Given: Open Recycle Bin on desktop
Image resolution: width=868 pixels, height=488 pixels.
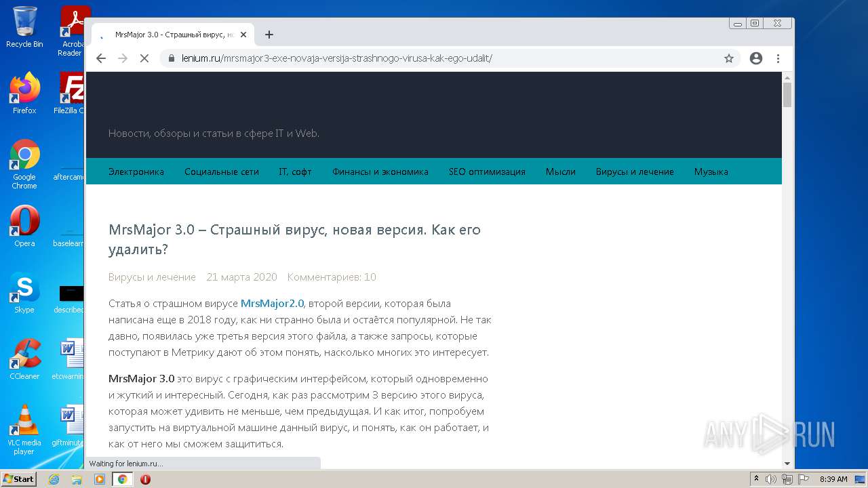Looking at the screenshot, I should [x=24, y=27].
